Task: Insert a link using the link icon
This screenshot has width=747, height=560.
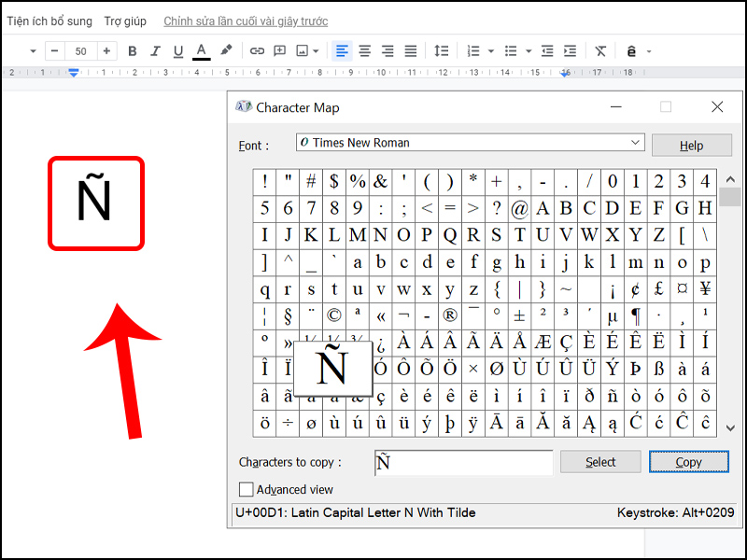Action: coord(257,51)
